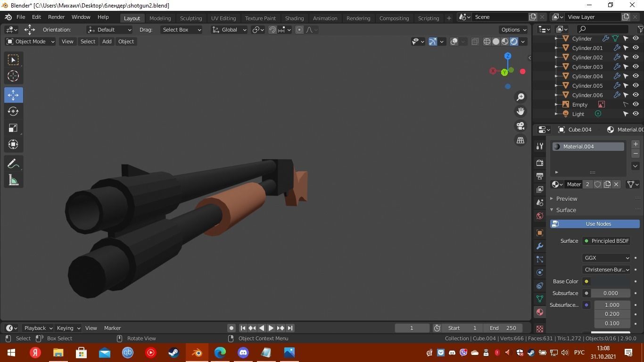Open the Physics properties tab
This screenshot has height=362, width=644.
click(540, 272)
